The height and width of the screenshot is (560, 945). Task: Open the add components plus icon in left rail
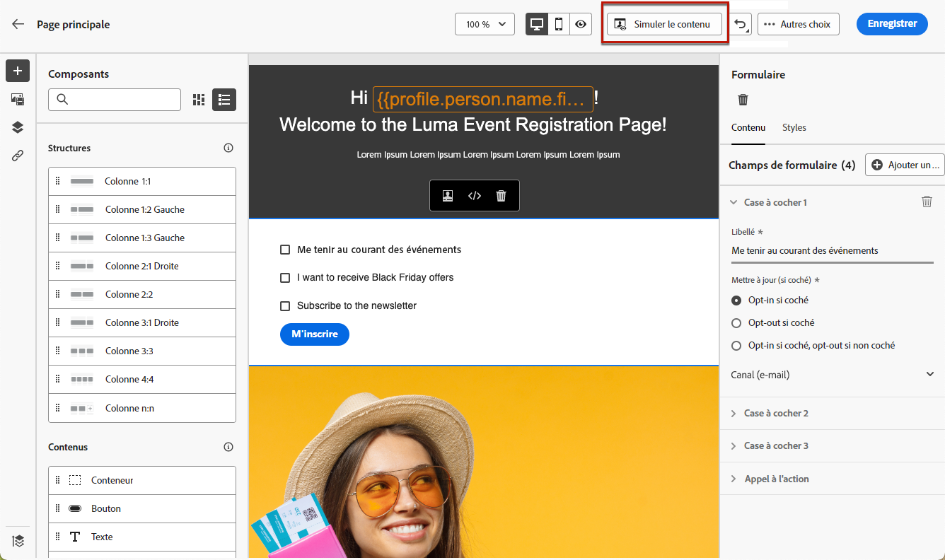[18, 71]
